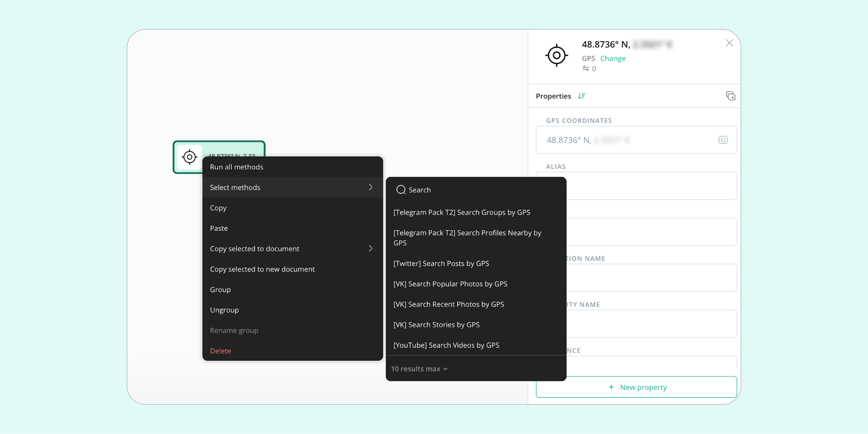Click the format icon in GPS coordinates field
The image size is (868, 434).
[723, 140]
